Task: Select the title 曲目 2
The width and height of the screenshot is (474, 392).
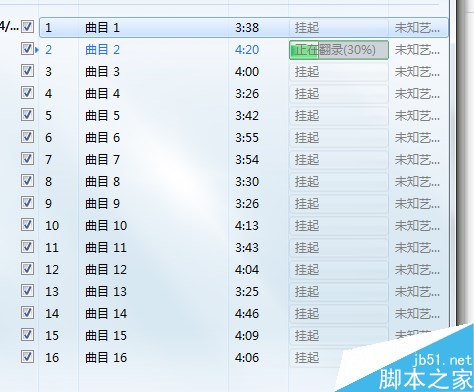Action: [102, 50]
